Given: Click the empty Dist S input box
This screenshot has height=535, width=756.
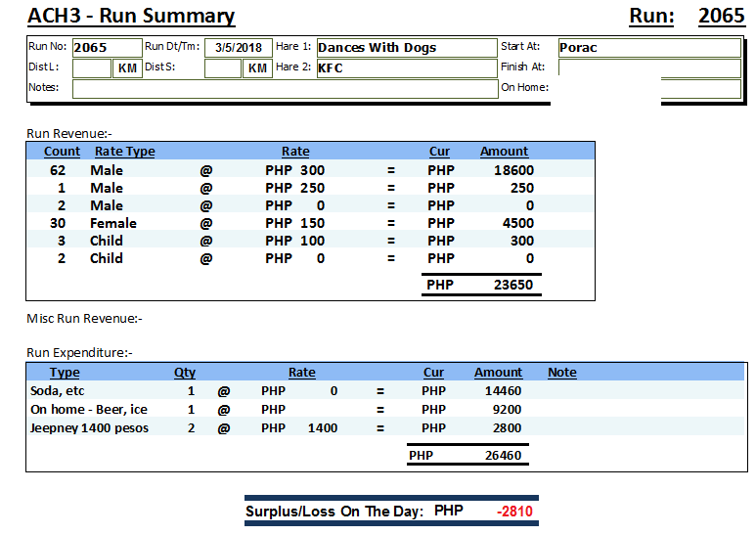Looking at the screenshot, I should 223,68.
